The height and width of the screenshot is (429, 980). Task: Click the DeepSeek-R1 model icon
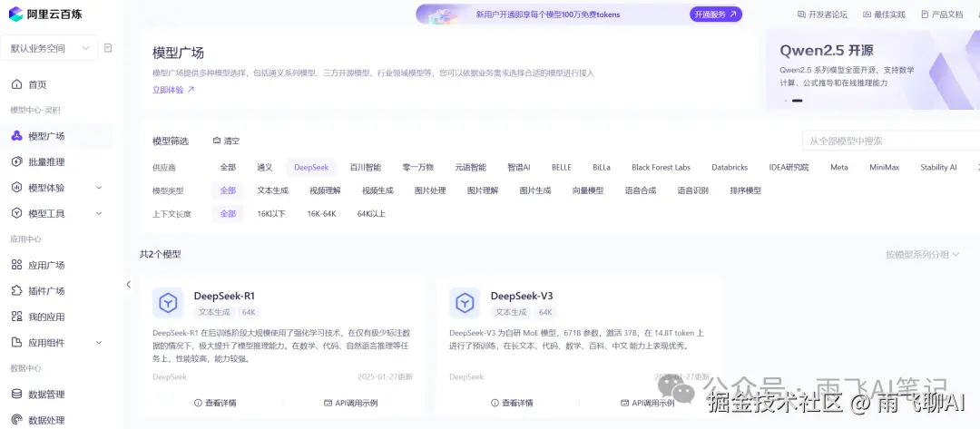pos(168,304)
